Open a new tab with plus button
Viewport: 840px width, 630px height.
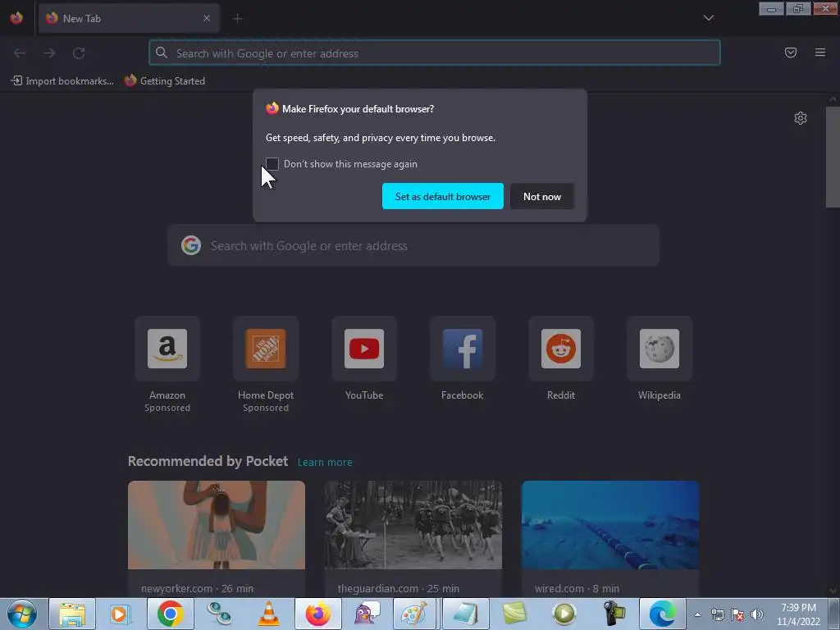(x=237, y=18)
